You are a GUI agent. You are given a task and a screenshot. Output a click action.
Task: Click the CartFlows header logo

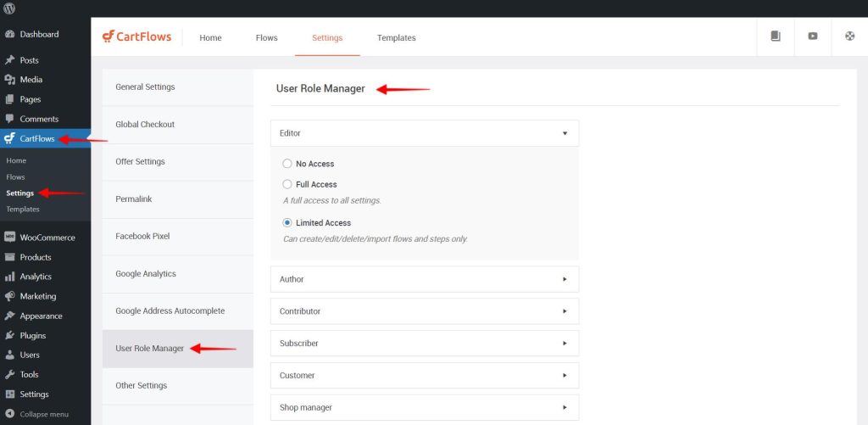coord(137,37)
